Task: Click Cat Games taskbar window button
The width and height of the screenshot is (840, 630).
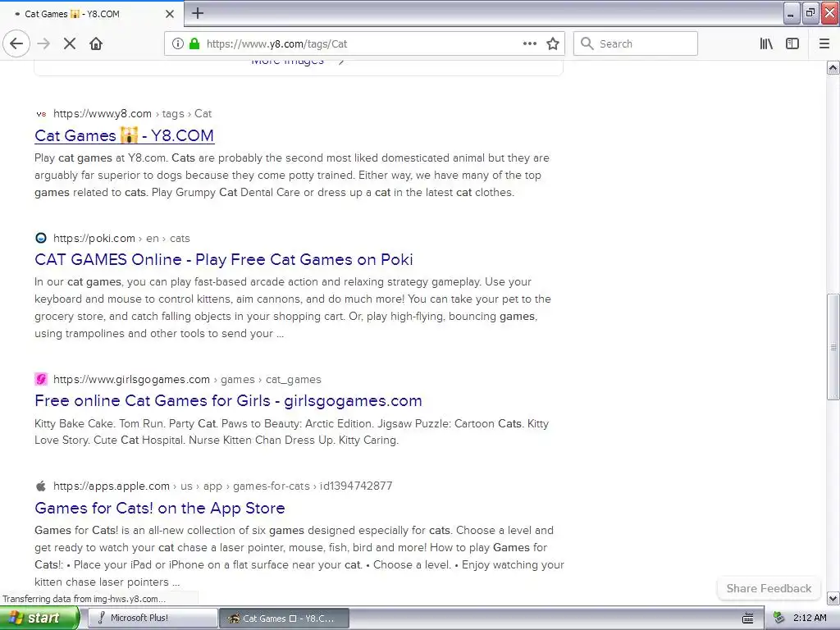Action: tap(284, 618)
